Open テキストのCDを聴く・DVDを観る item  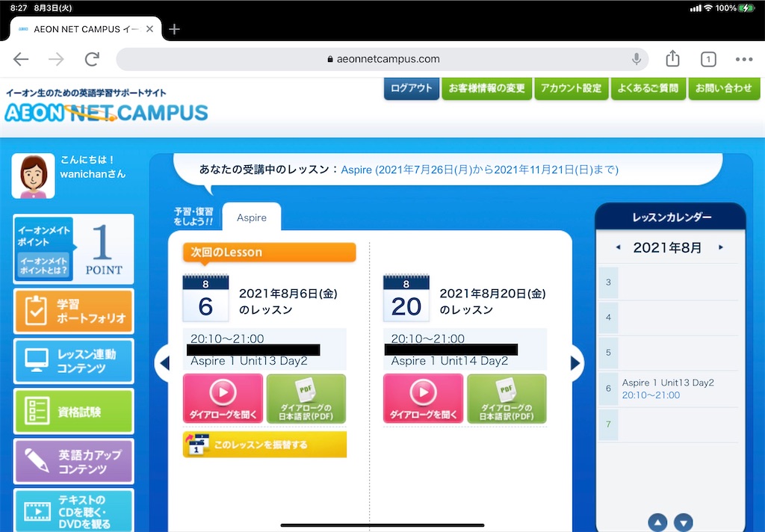click(74, 510)
